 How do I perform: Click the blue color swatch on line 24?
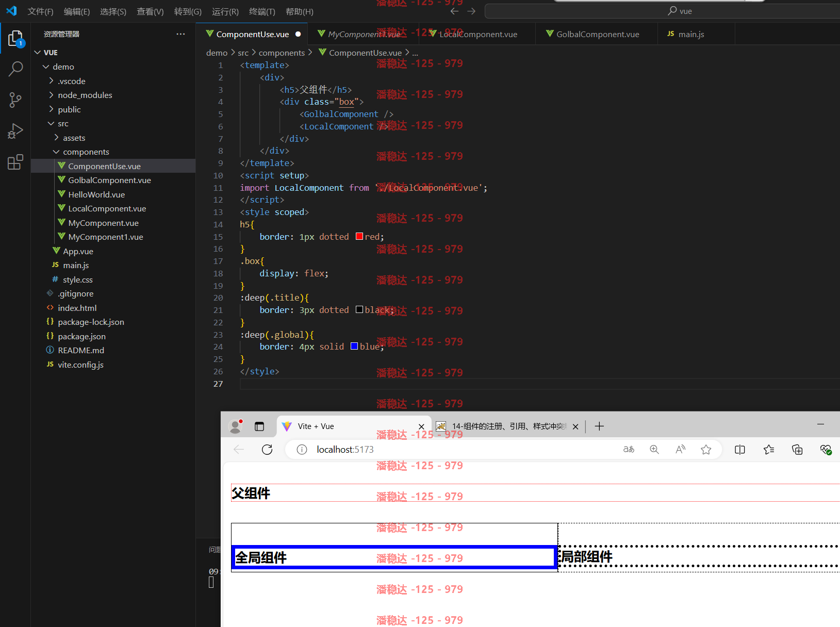pos(354,346)
